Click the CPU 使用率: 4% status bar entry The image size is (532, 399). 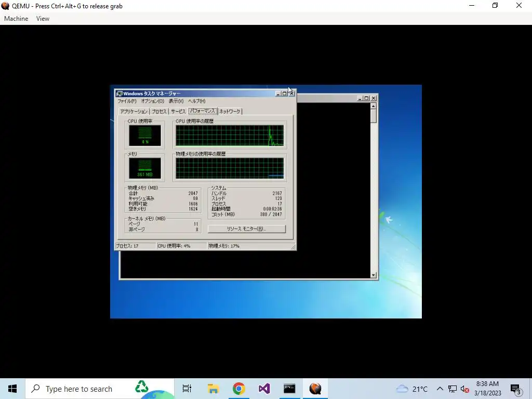pos(182,246)
